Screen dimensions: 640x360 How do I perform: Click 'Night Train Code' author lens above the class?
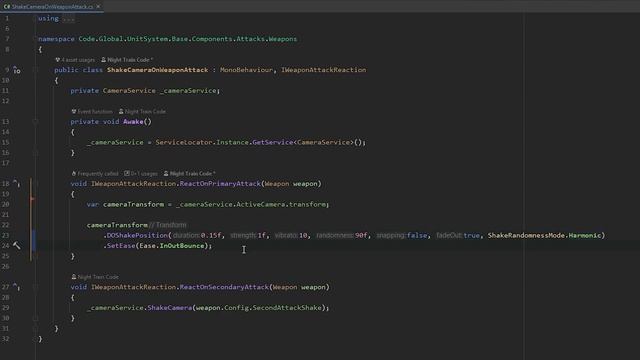pyautogui.click(x=130, y=60)
